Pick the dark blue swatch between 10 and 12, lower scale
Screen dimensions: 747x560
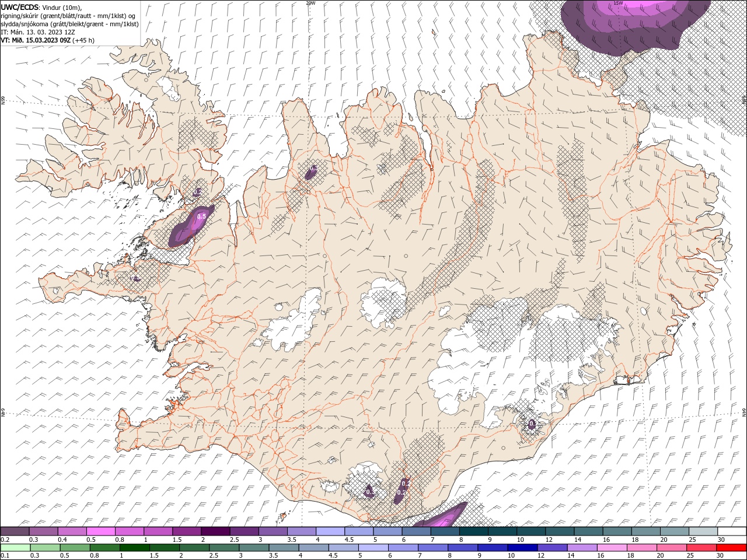coord(522,548)
